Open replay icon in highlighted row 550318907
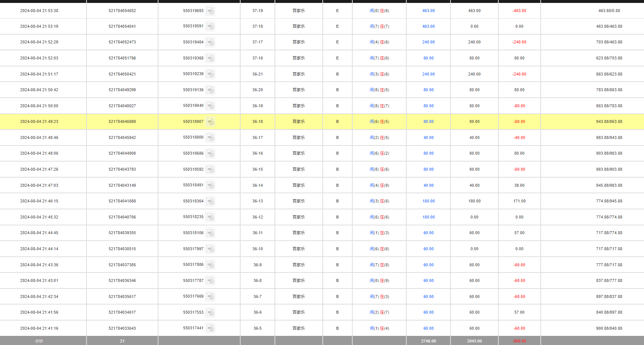This screenshot has height=345, width=644. point(210,122)
